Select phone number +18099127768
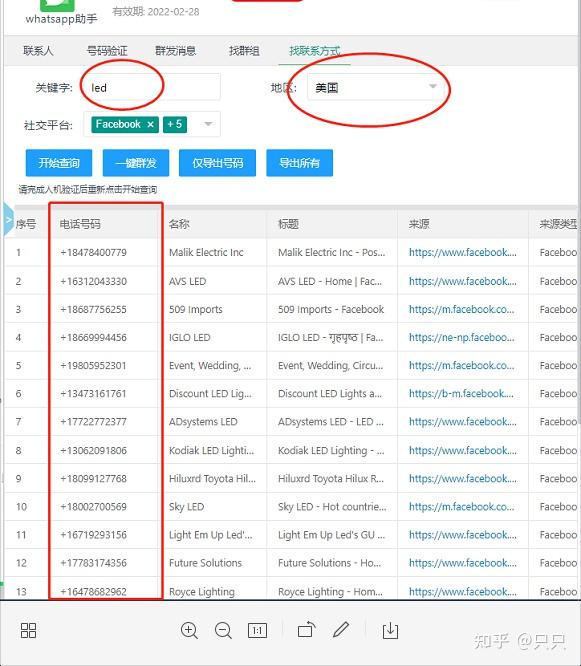 coord(93,478)
